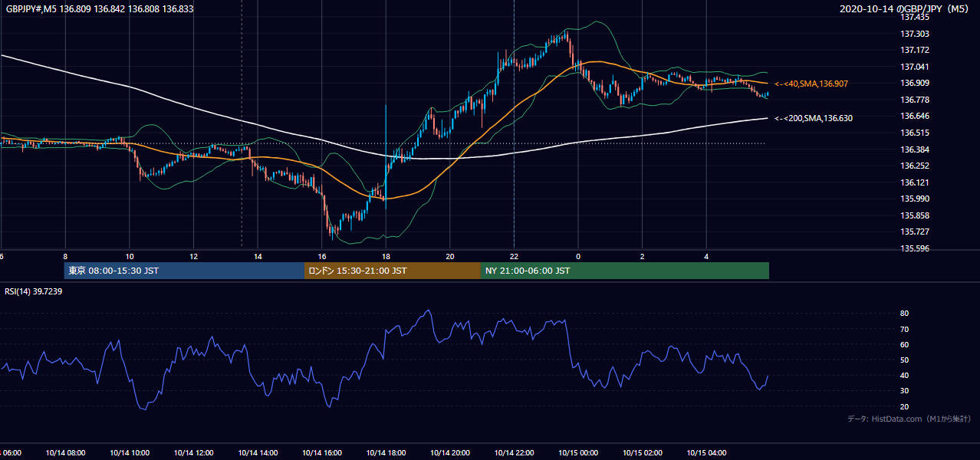The image size is (980, 460).
Task: Click the hour label 8 on chart axis
Action: [x=65, y=257]
